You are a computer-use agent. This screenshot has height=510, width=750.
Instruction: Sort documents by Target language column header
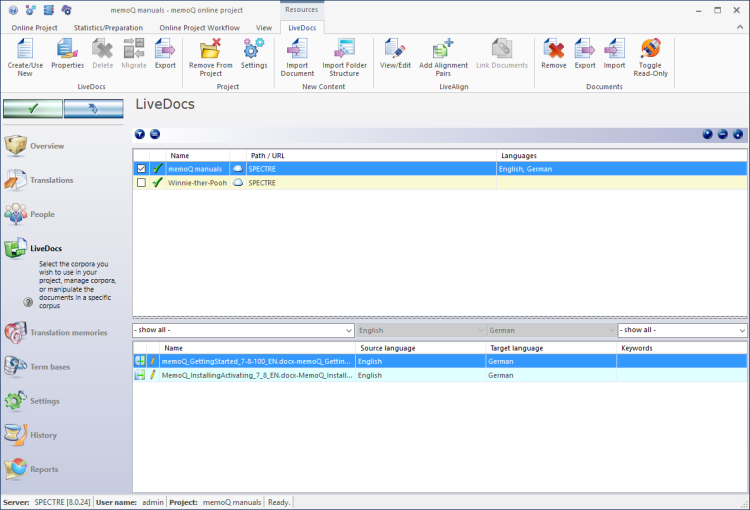550,348
